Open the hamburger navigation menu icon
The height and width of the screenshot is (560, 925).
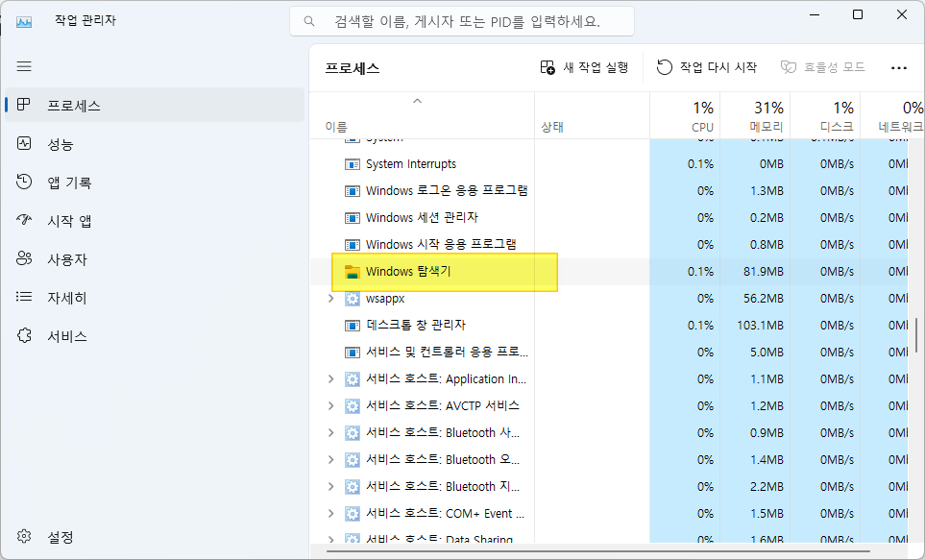click(x=24, y=66)
